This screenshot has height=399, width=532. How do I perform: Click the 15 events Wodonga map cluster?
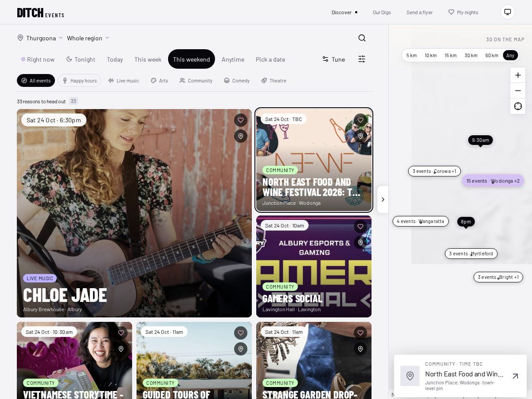(x=493, y=181)
